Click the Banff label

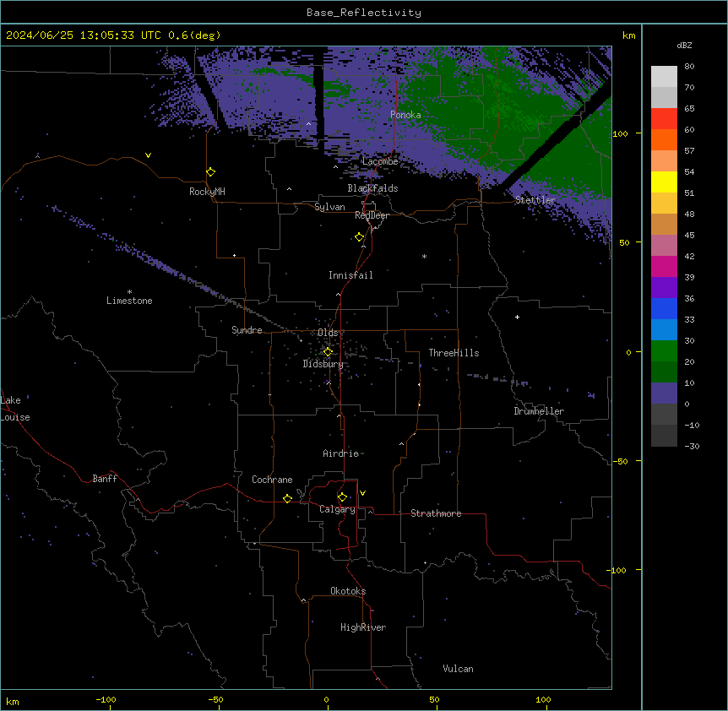pyautogui.click(x=105, y=479)
